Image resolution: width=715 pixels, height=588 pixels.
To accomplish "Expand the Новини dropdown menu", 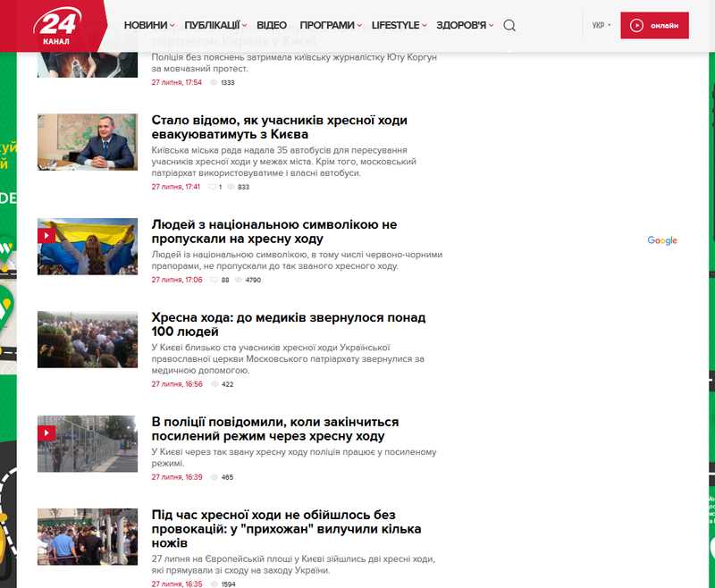I will tap(148, 26).
